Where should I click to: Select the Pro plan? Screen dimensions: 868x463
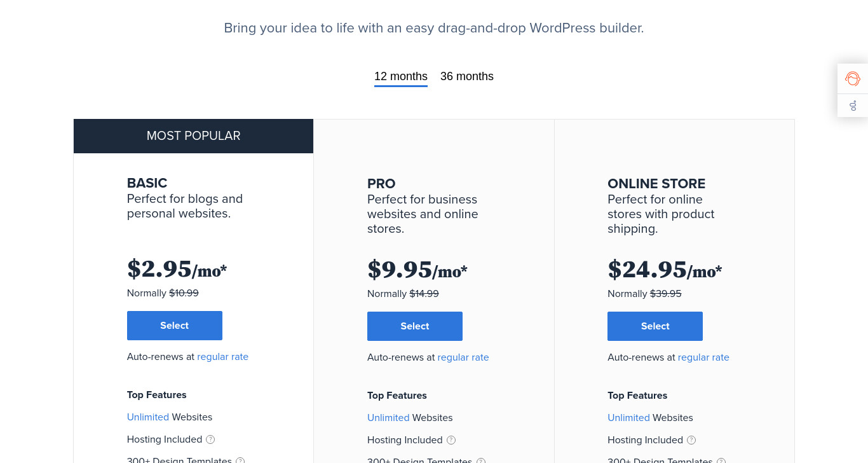click(415, 326)
